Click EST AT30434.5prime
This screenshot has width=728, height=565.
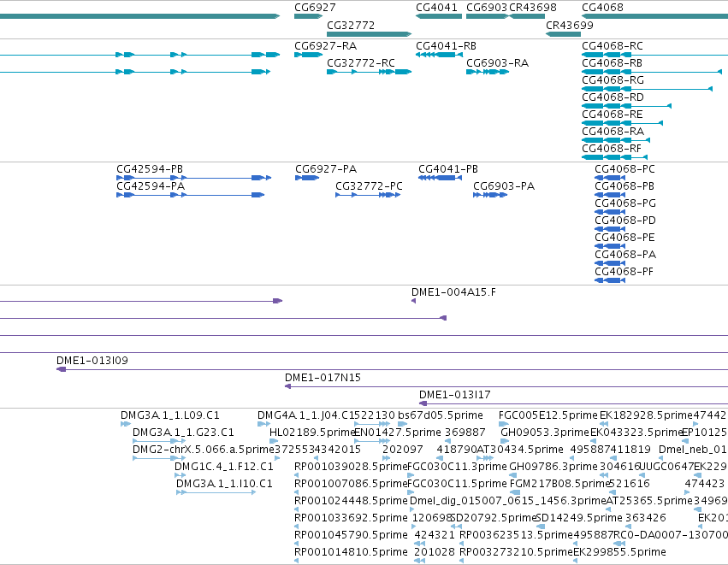(520, 450)
